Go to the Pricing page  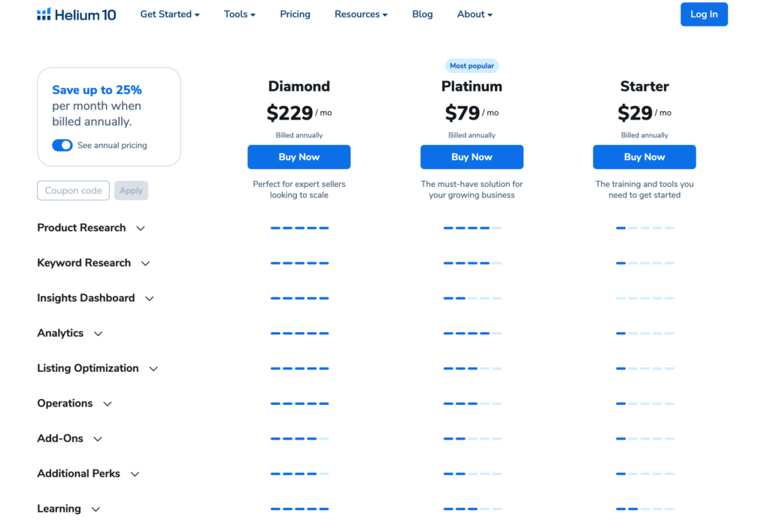coord(295,14)
